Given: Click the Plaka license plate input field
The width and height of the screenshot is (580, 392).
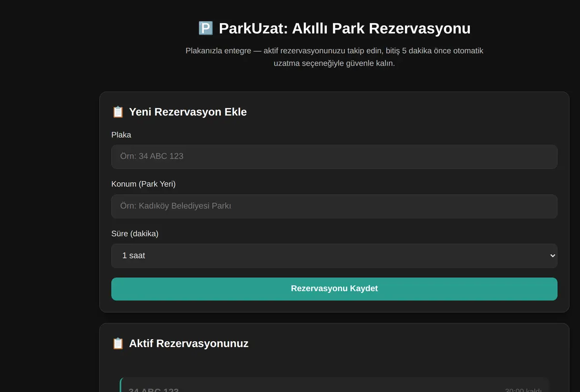Looking at the screenshot, I should click(334, 157).
